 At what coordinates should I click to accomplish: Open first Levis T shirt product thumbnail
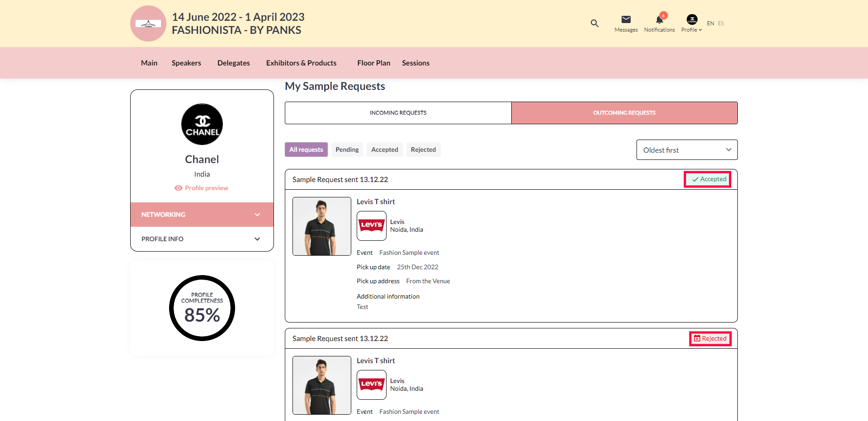click(x=322, y=226)
